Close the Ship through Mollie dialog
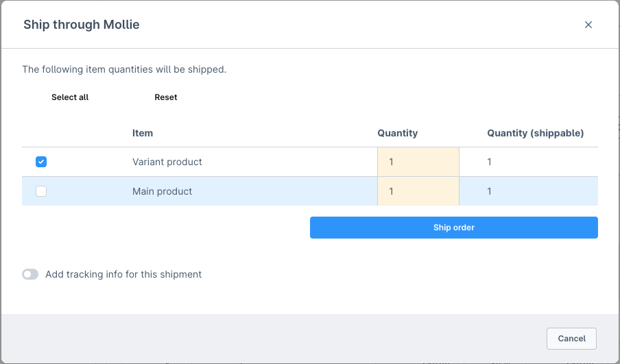620x364 pixels. 588,25
